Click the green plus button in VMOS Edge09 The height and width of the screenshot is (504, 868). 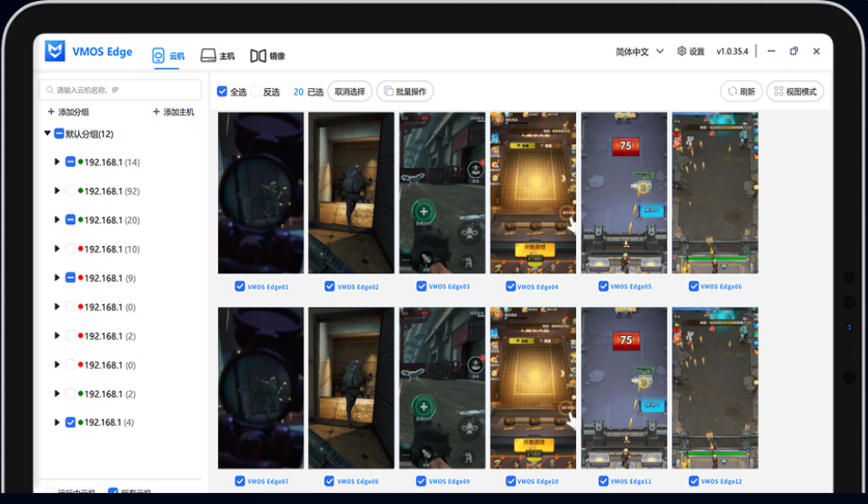click(424, 407)
